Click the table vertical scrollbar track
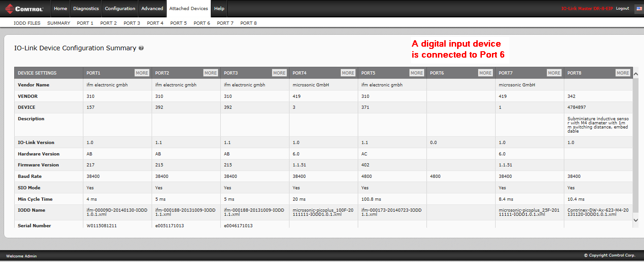 (x=635, y=146)
